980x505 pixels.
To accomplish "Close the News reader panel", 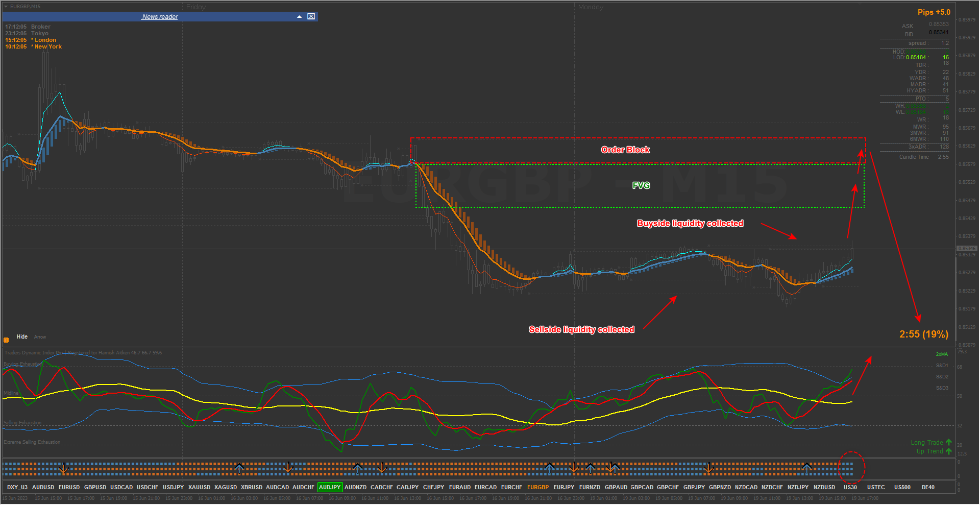I will [311, 17].
